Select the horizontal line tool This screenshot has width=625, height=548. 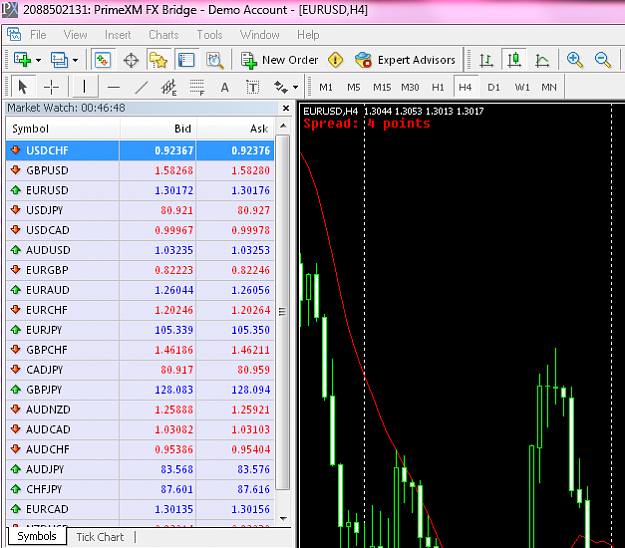pos(114,87)
